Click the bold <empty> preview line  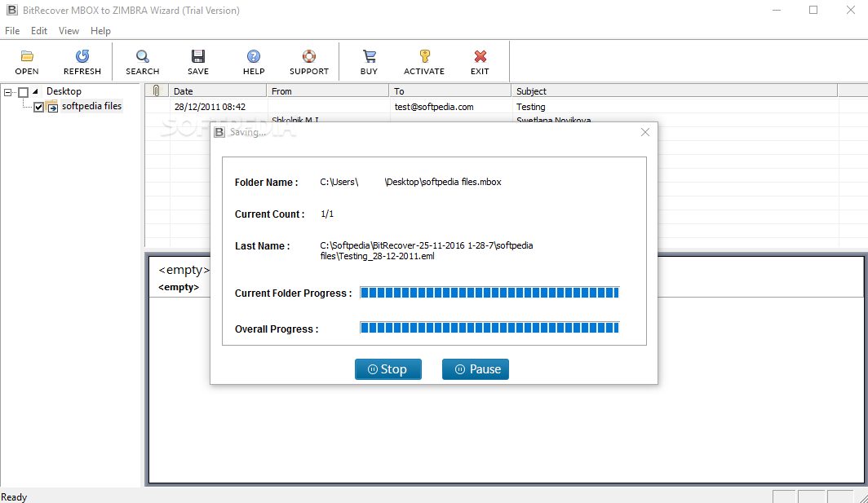(178, 287)
